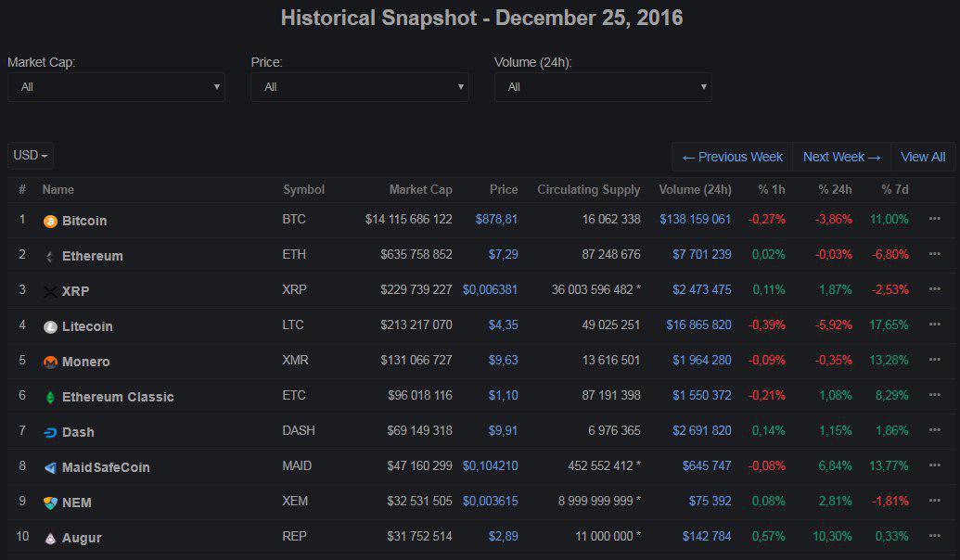Open the Litecoin name link
This screenshot has height=560, width=960.
tap(87, 326)
